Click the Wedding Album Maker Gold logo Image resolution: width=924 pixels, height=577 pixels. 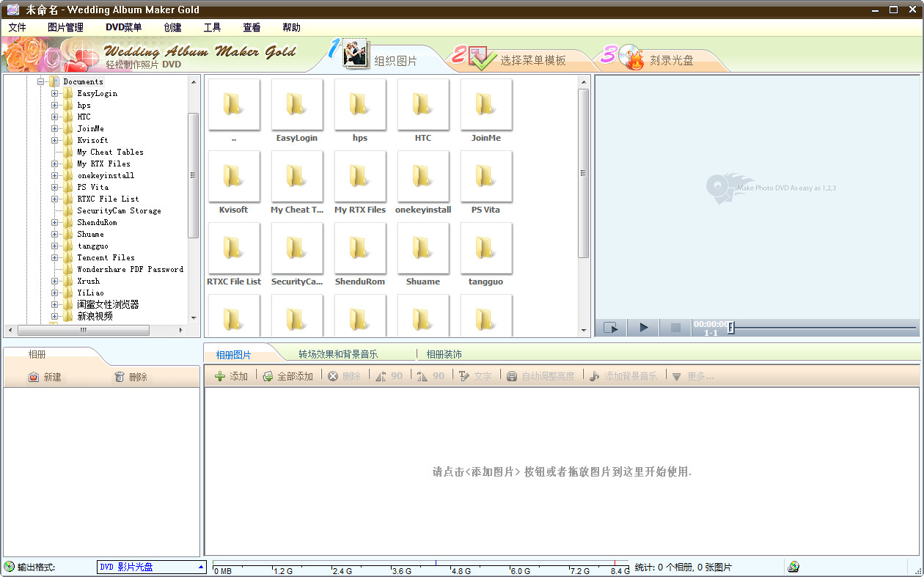tap(199, 52)
